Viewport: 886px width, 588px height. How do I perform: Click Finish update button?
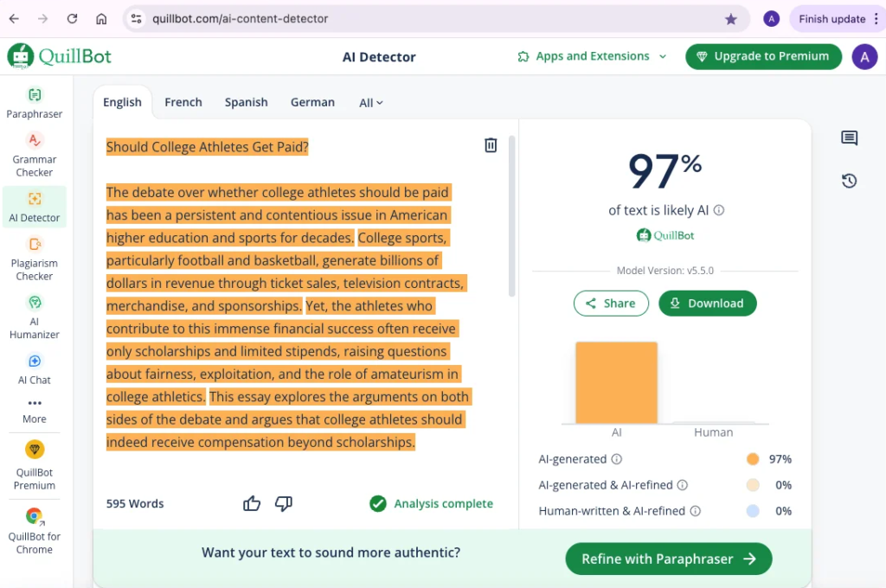pos(831,19)
